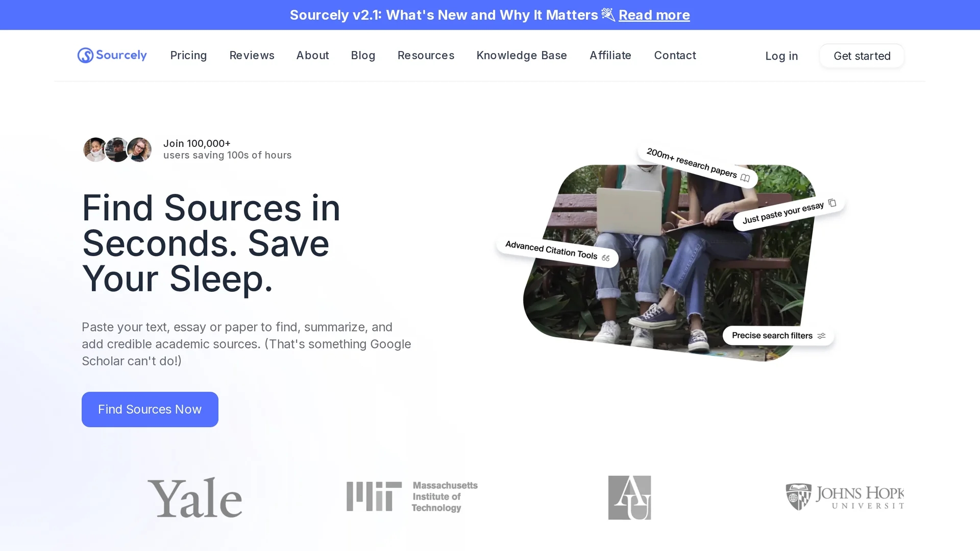Click the users saving 100s of hours text

[x=227, y=155]
